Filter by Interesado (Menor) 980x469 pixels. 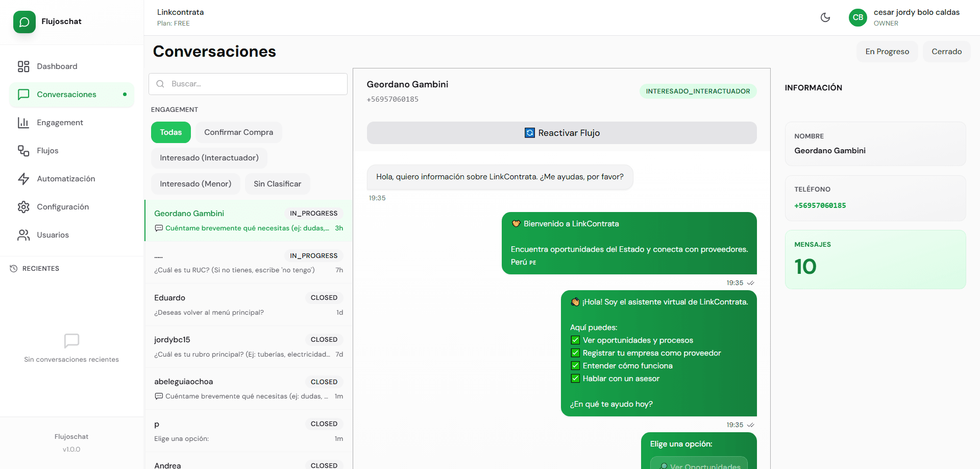point(195,184)
